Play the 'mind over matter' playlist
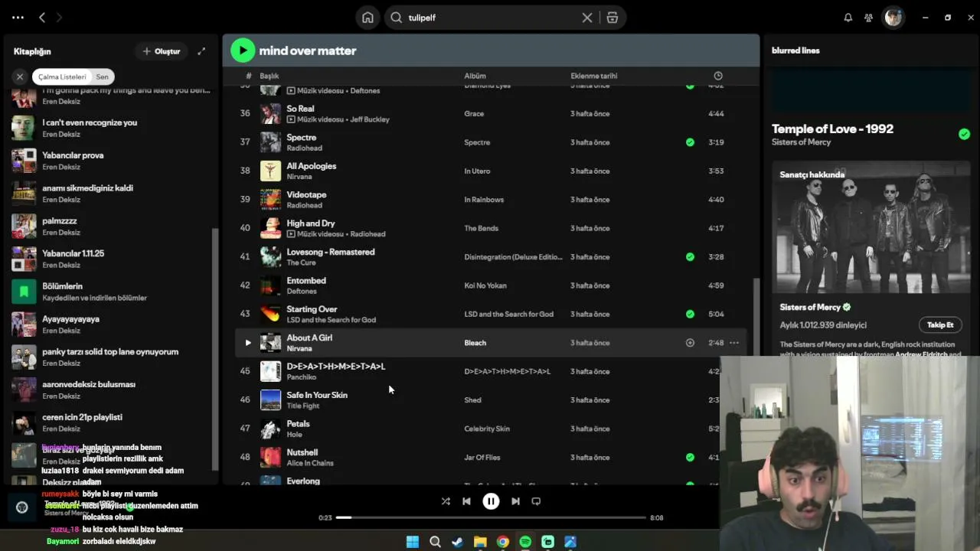Screen dimensions: 980x551 243,51
